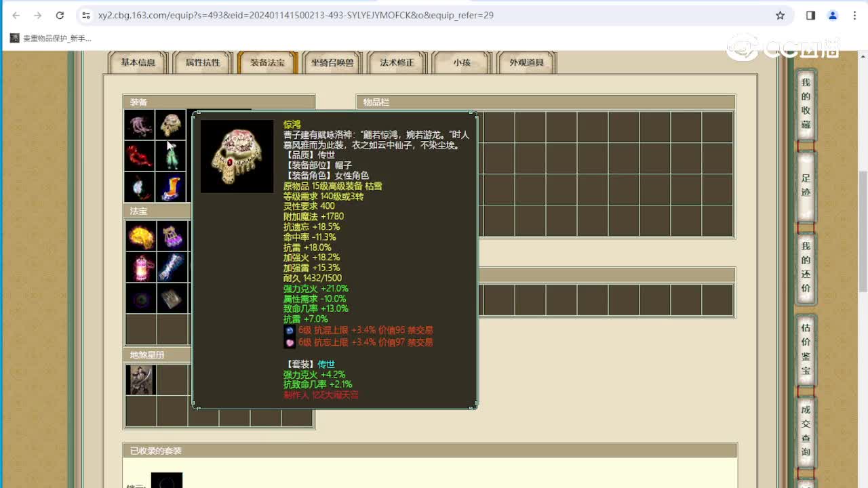Click the 耐久 1432/1500 stat line
The image size is (868, 488).
tap(313, 278)
